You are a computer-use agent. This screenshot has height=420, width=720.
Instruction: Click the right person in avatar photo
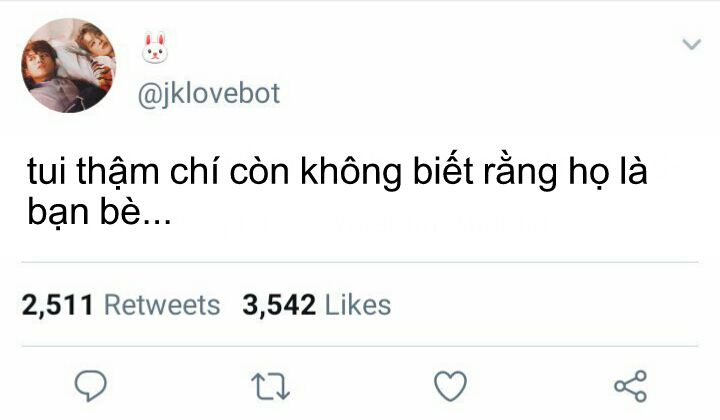tap(94, 50)
